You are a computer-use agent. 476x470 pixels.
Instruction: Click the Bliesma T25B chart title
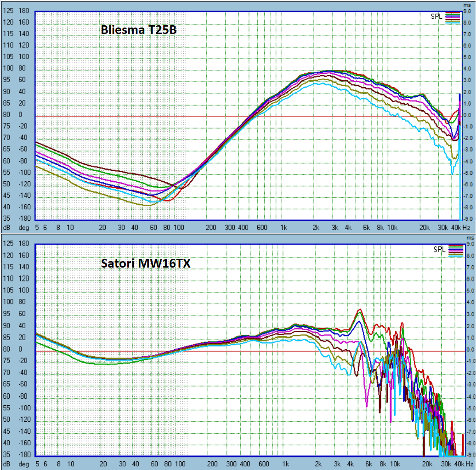tap(138, 30)
